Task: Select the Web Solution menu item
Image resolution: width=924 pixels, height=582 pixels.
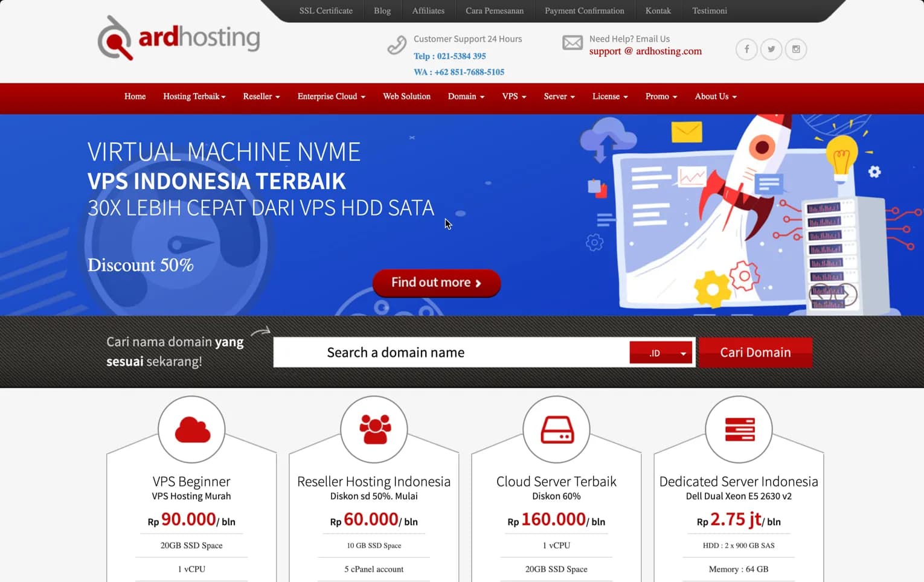Action: pyautogui.click(x=406, y=97)
